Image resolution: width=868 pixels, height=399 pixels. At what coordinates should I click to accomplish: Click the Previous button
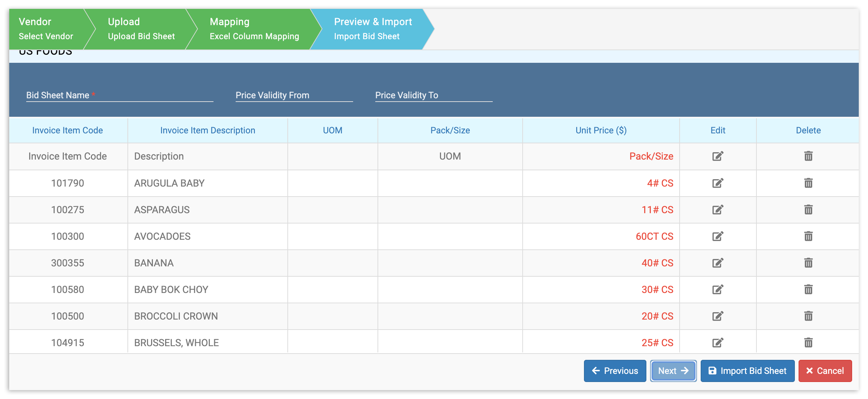pos(615,371)
